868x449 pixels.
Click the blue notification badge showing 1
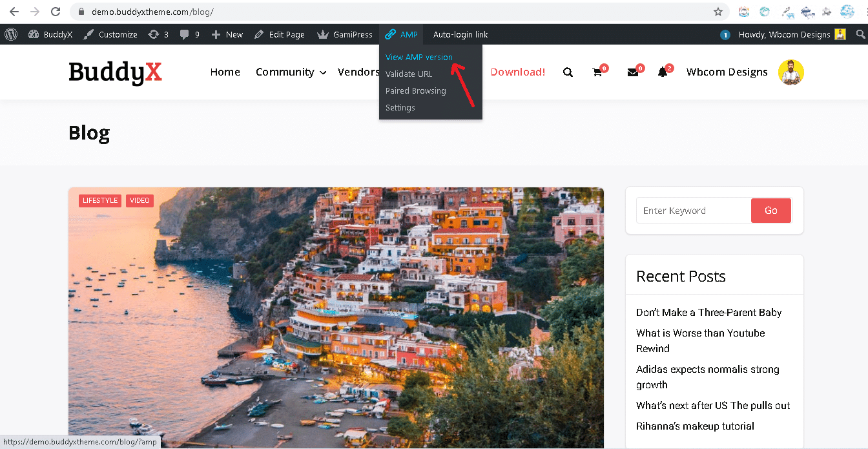725,35
